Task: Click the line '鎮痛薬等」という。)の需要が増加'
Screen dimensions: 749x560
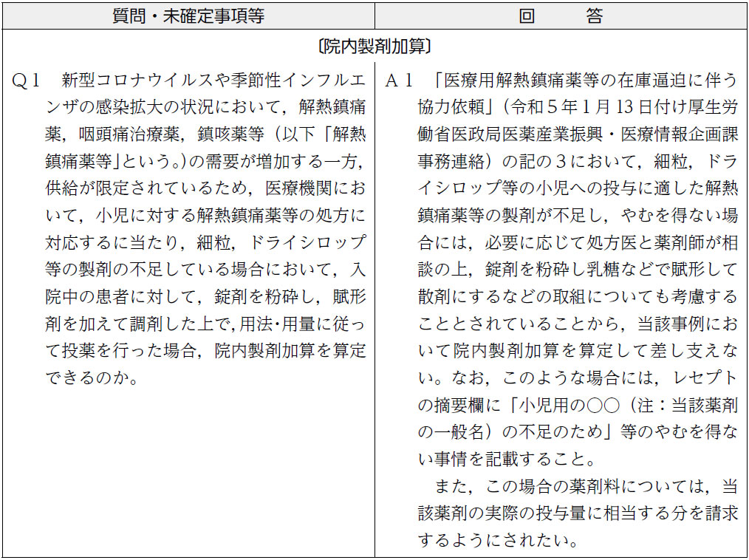Action: [x=205, y=162]
